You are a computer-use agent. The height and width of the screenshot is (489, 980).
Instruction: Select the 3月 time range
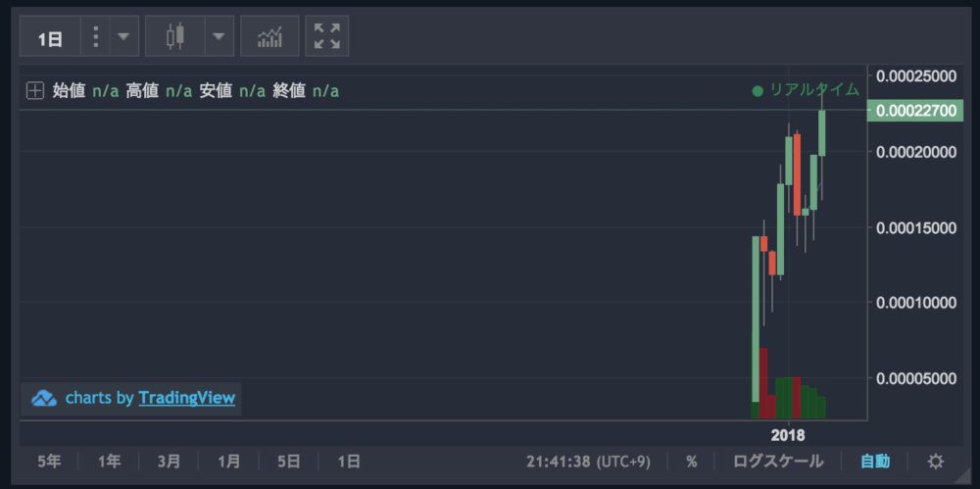click(169, 463)
